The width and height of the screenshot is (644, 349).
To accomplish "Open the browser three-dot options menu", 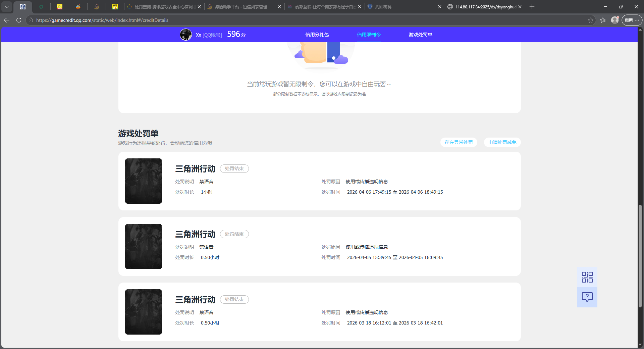I will click(x=637, y=20).
